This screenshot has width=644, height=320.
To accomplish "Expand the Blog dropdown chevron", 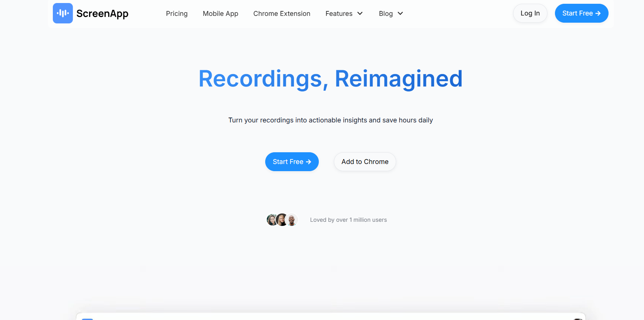I will point(400,14).
